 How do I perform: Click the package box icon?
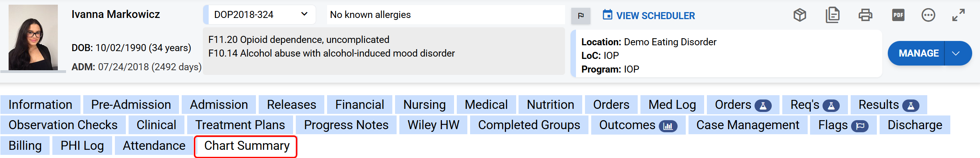tap(800, 15)
